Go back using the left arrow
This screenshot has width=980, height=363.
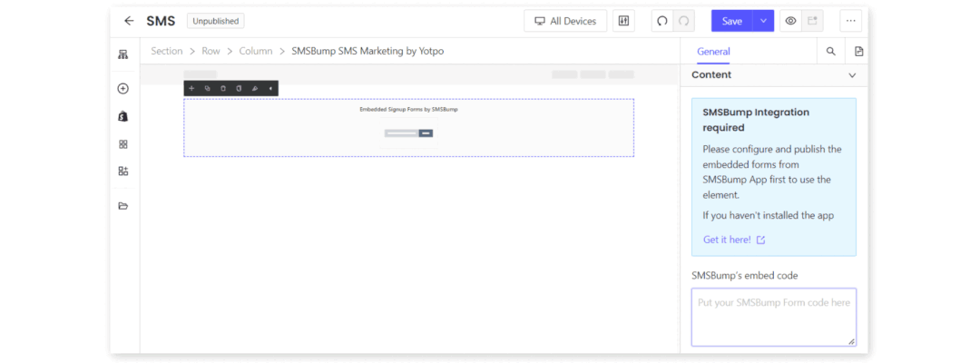(x=129, y=21)
